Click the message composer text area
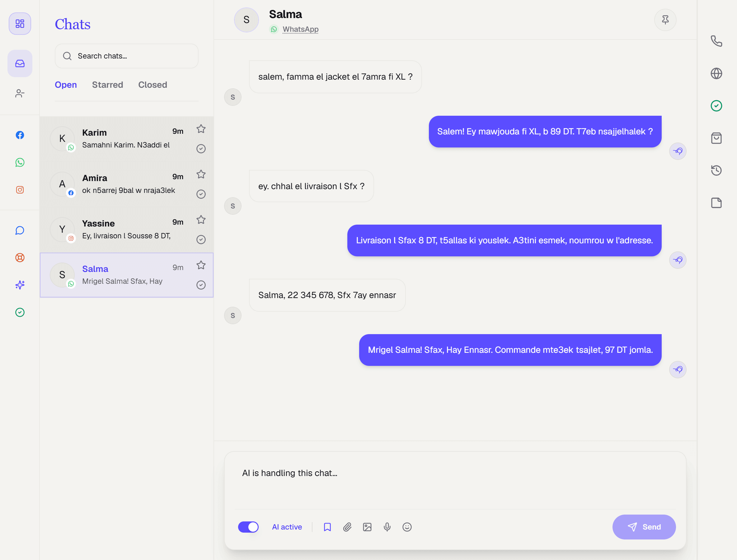Viewport: 737px width, 560px height. [455, 481]
